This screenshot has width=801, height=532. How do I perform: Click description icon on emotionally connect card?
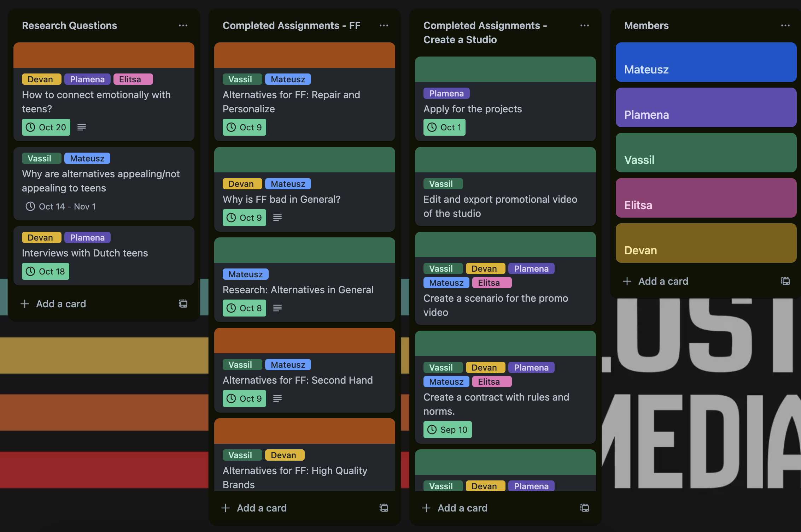pos(82,127)
